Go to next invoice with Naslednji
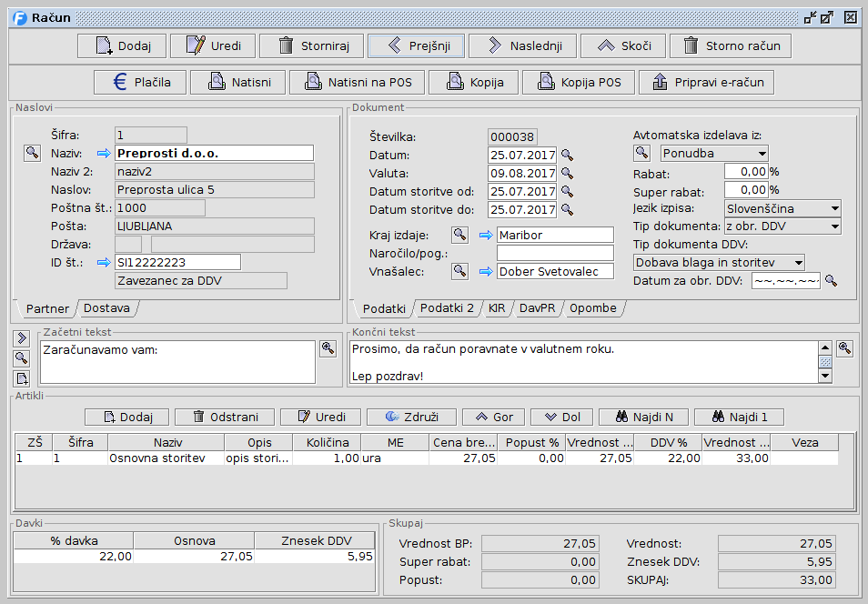This screenshot has width=868, height=604. (522, 46)
